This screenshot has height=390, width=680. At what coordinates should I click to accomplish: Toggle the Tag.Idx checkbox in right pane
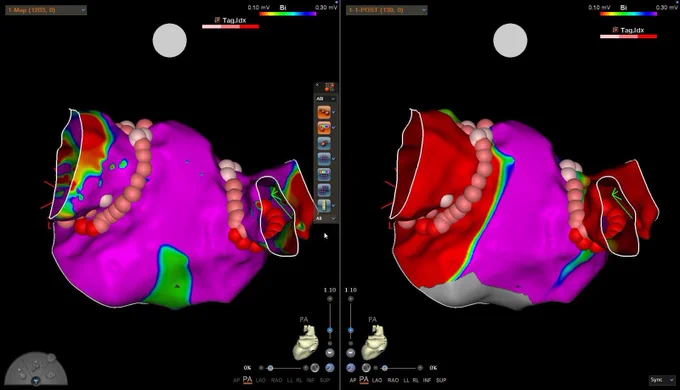point(615,30)
